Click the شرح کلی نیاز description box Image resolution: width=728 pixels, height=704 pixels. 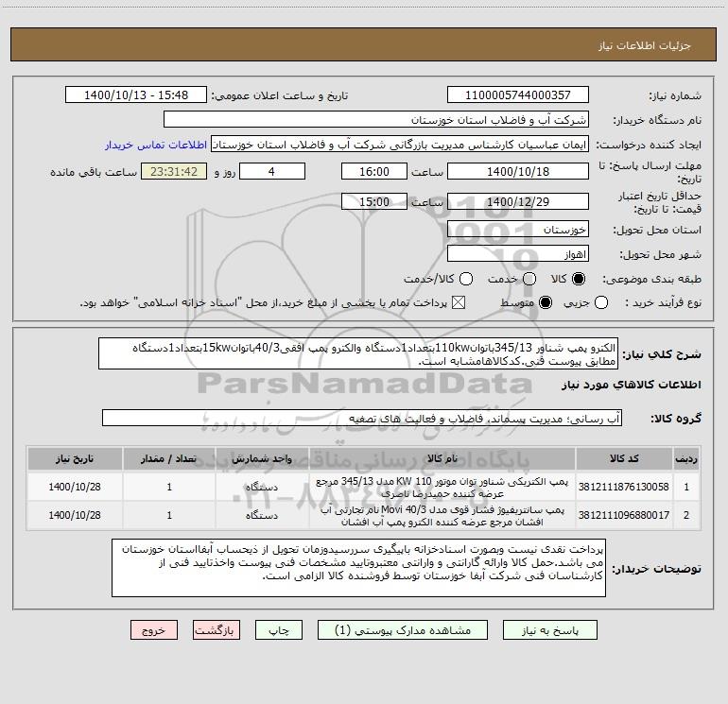point(358,353)
